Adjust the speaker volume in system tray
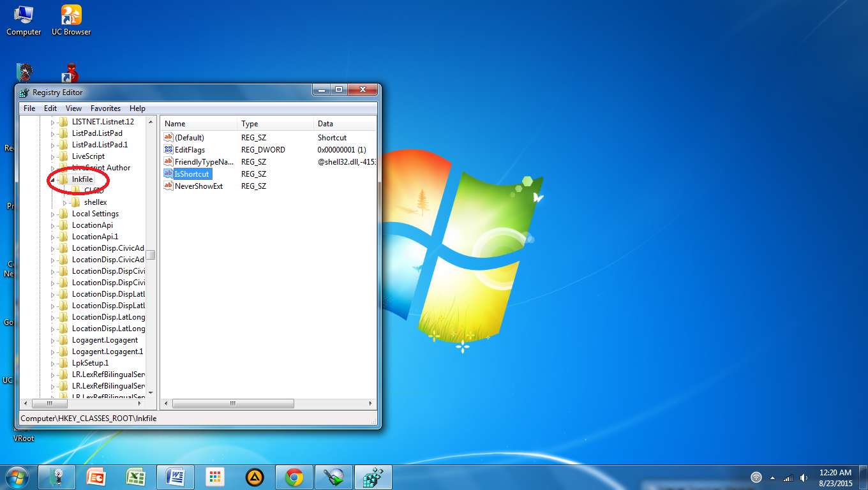Image resolution: width=868 pixels, height=490 pixels. coord(804,477)
